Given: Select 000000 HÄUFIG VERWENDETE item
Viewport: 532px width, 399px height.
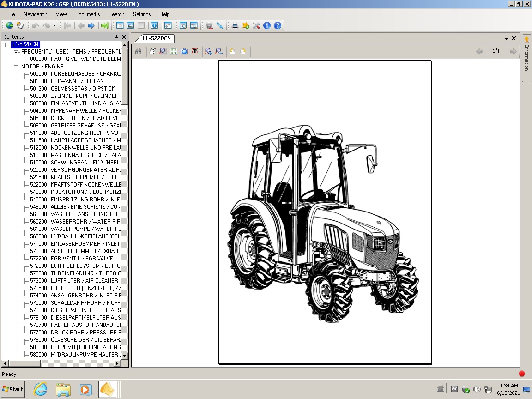Looking at the screenshot, I should (x=75, y=59).
